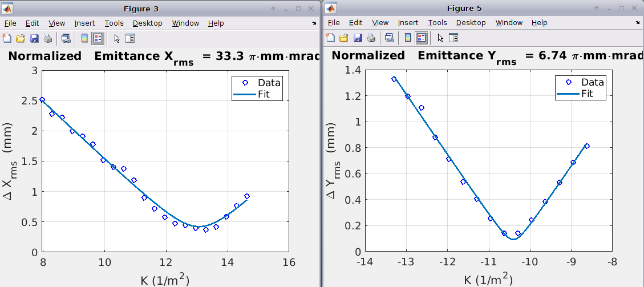Enable Edit Plot arrow tool in Figure 5
This screenshot has height=287, width=644.
click(440, 38)
